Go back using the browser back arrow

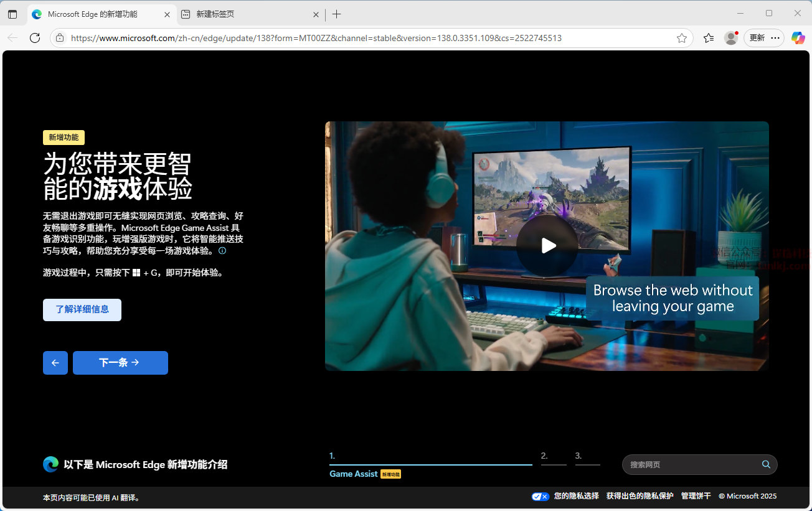pyautogui.click(x=12, y=38)
